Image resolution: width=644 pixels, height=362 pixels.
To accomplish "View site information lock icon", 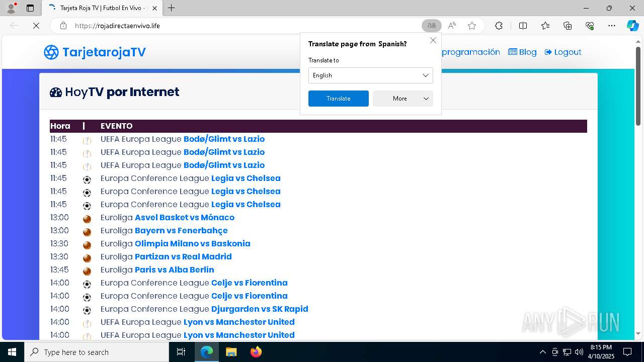I will tap(63, 26).
